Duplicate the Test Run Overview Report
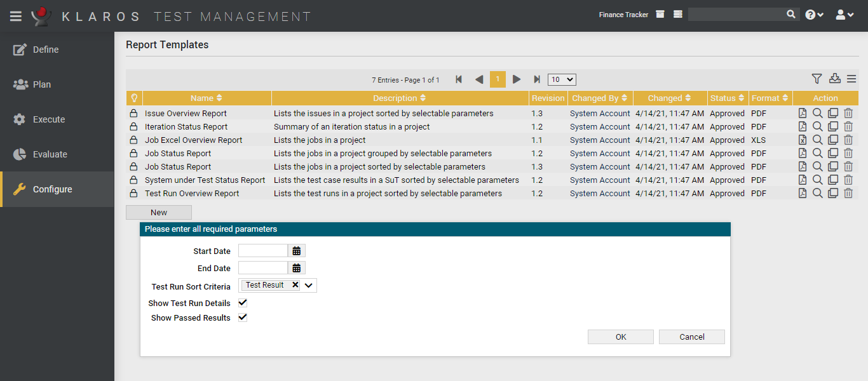 click(x=832, y=193)
